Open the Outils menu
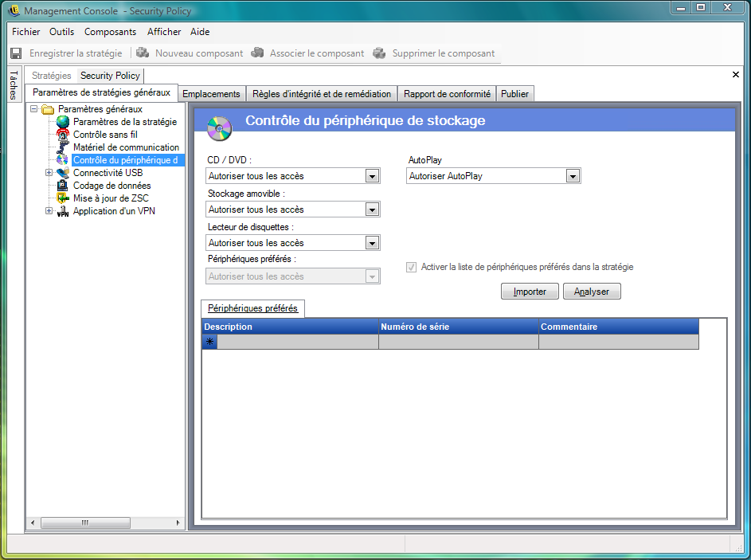 tap(61, 32)
